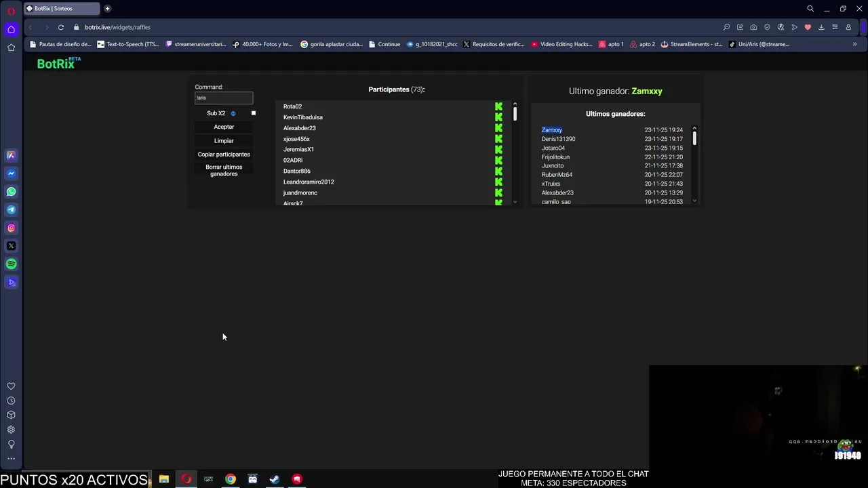Screen dimensions: 868x488
Task: Open sidebar settings gear icon
Action: coord(11,430)
